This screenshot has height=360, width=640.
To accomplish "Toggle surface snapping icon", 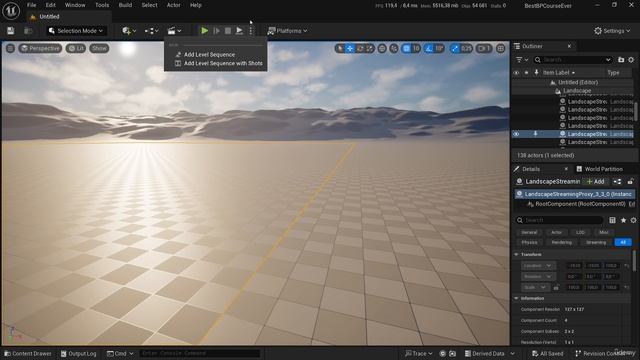I will coord(394,49).
